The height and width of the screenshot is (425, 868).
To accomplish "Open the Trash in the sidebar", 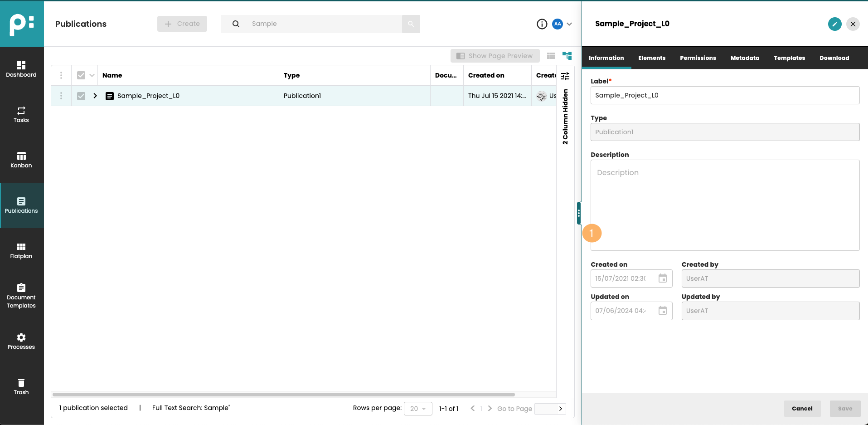I will [x=21, y=386].
